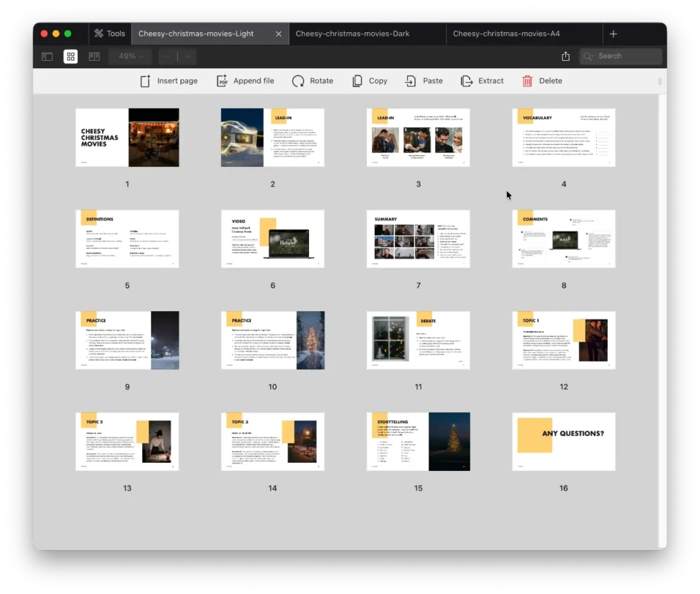The width and height of the screenshot is (700, 594).
Task: Click the Share icon
Action: [x=565, y=57]
